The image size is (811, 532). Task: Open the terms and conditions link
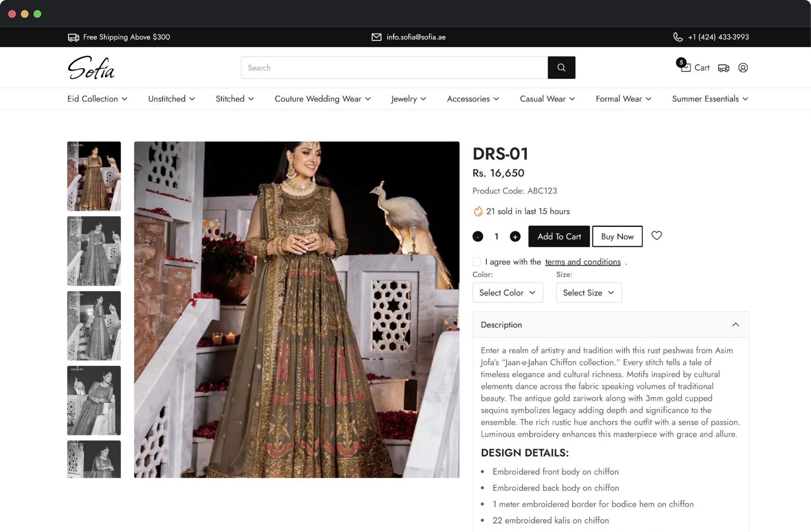[x=583, y=262]
